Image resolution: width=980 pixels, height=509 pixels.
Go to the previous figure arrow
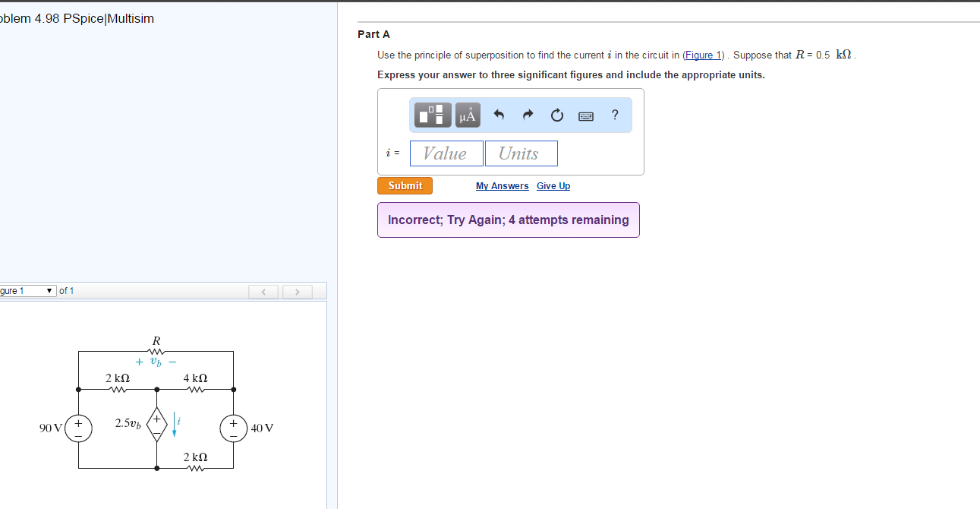(x=263, y=292)
